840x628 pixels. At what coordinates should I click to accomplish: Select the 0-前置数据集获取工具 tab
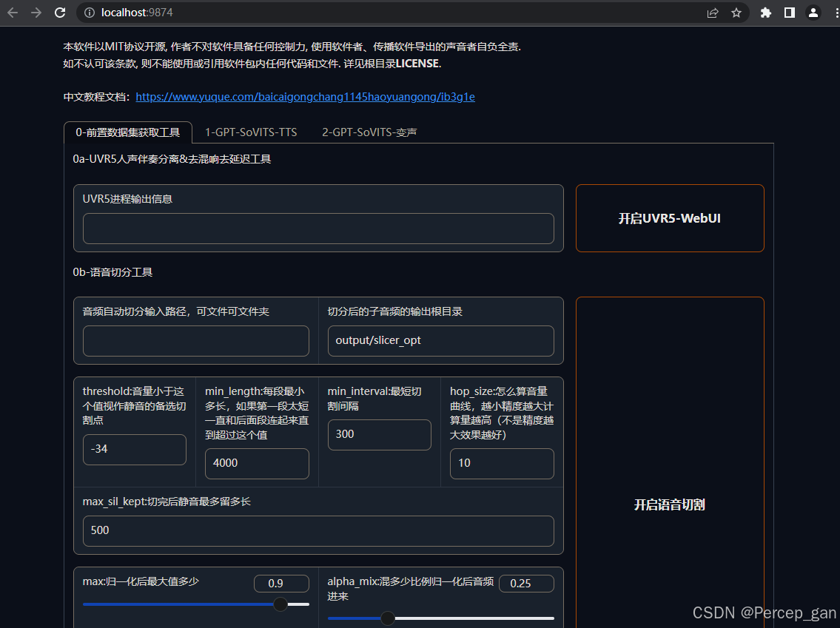127,132
